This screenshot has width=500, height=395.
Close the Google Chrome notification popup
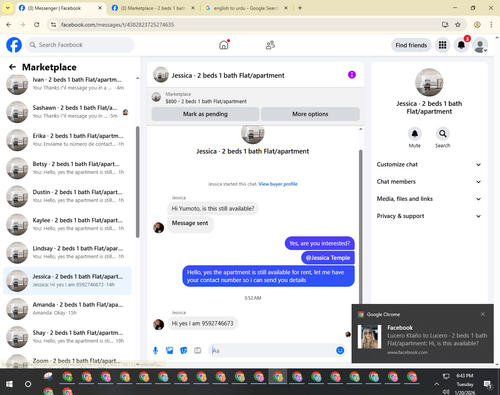[483, 314]
